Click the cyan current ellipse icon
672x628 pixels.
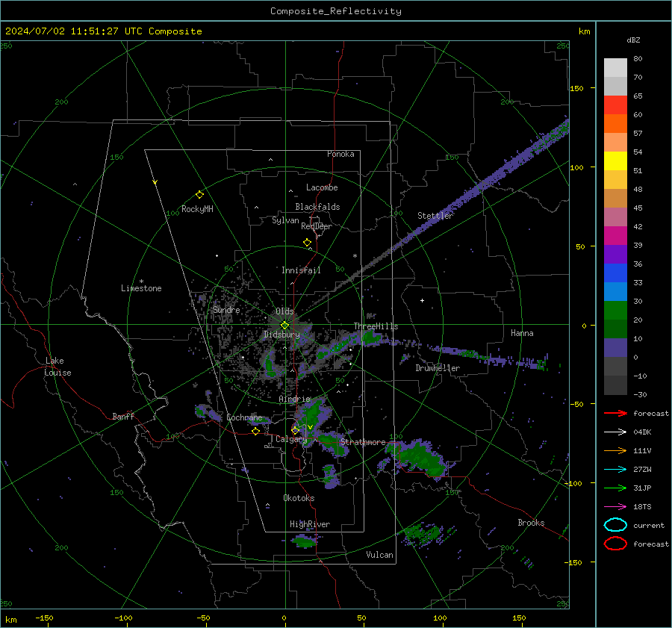click(615, 525)
